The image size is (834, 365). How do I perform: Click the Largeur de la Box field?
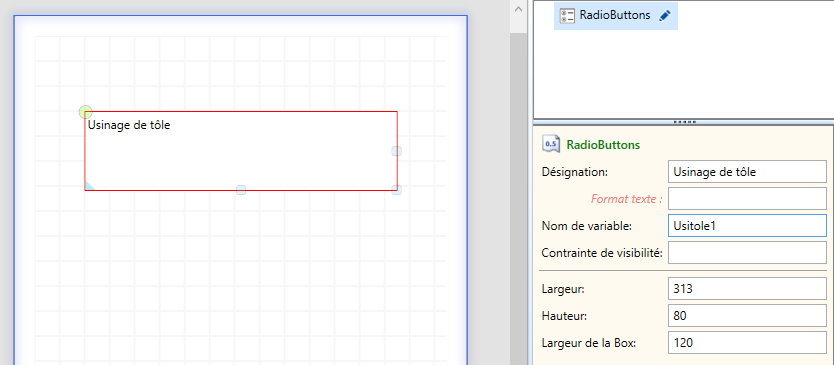(x=747, y=343)
